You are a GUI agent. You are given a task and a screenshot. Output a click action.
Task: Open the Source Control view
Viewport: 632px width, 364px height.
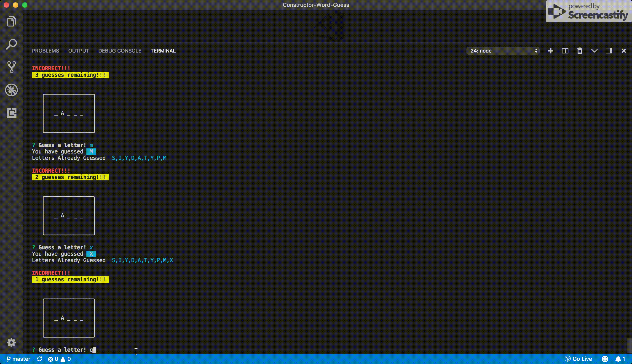11,67
